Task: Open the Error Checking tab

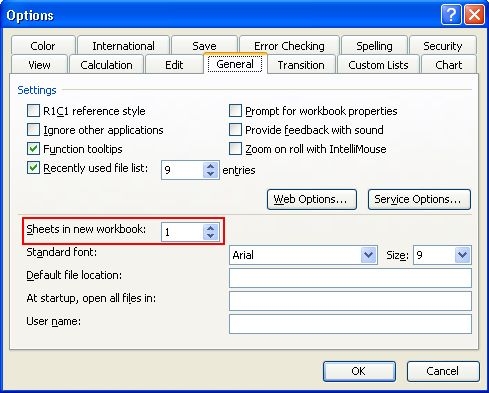Action: coord(289,46)
